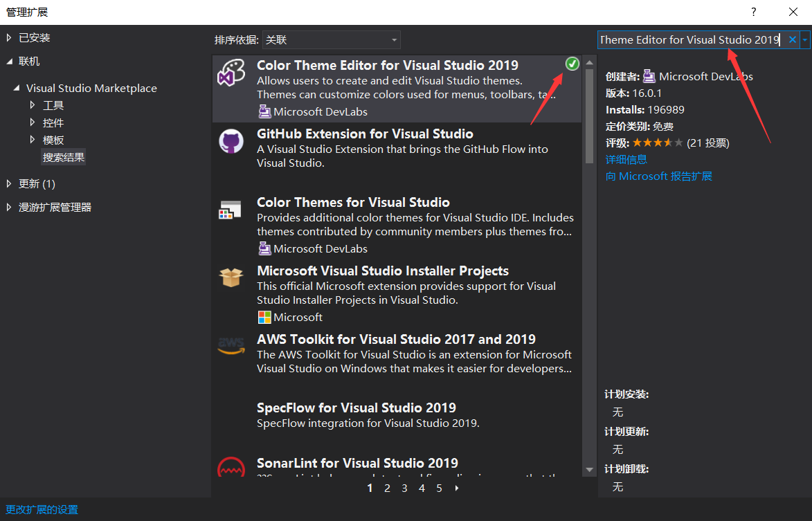Open the search history dropdown arrow
Viewport: 812px width, 521px height.
(806, 39)
